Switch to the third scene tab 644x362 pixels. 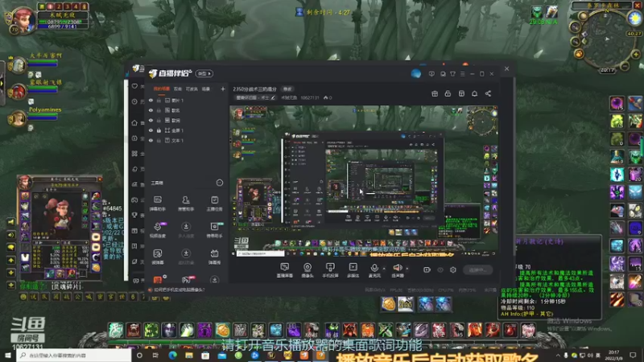point(192,88)
